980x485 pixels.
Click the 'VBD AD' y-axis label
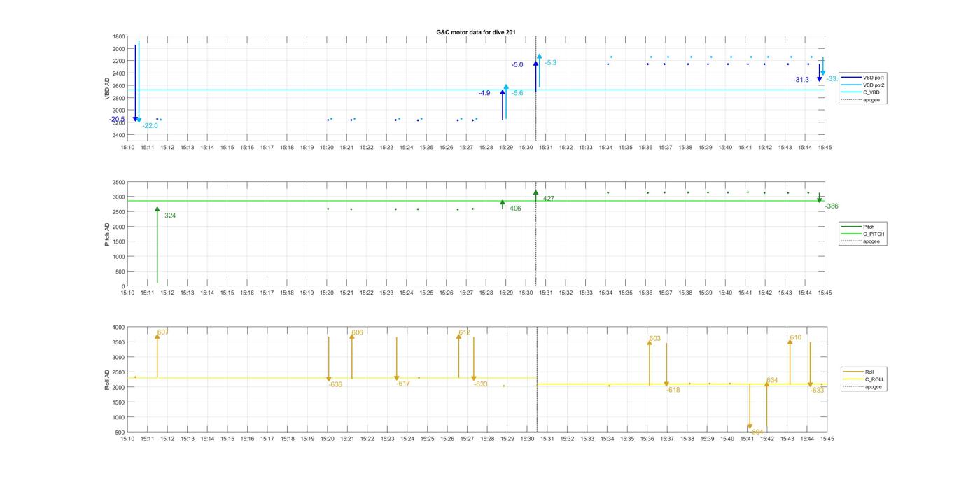[107, 89]
